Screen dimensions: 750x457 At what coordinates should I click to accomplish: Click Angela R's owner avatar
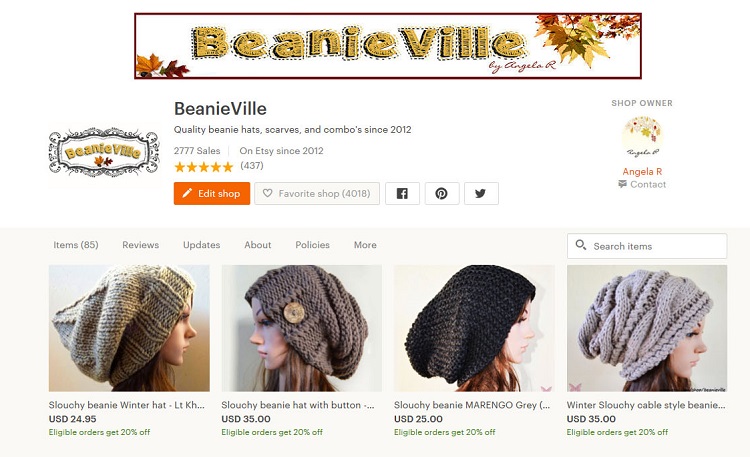642,137
